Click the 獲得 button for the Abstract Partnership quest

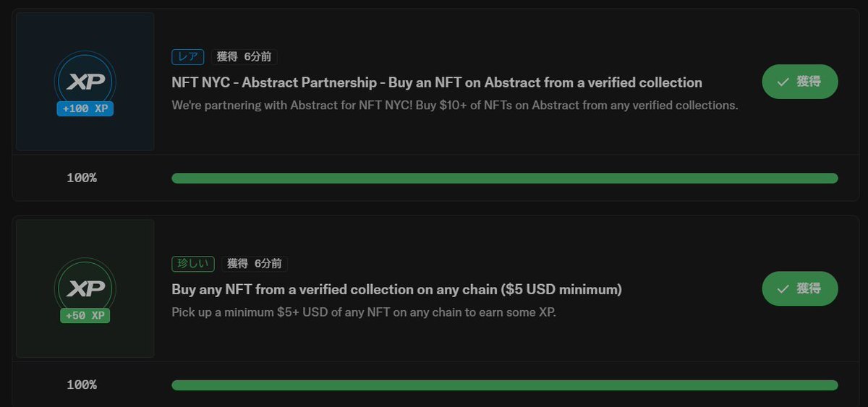pyautogui.click(x=800, y=82)
